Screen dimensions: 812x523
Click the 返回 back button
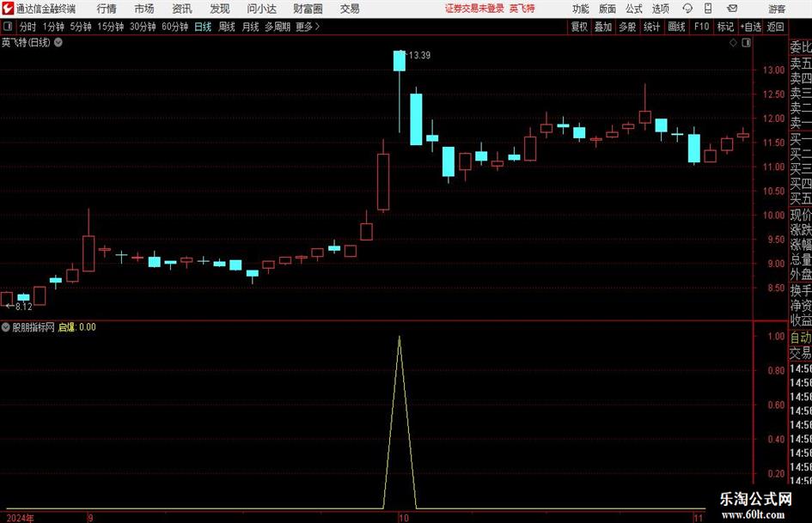775,27
